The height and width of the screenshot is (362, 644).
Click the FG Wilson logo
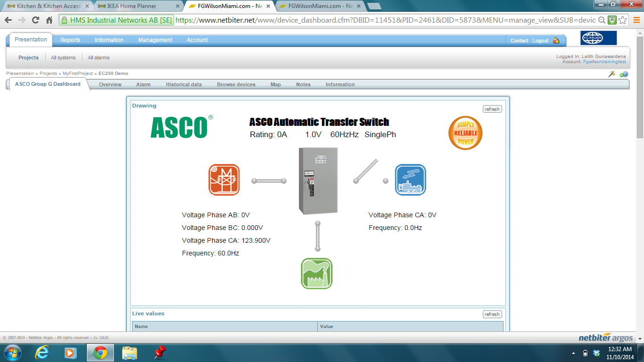(x=599, y=38)
